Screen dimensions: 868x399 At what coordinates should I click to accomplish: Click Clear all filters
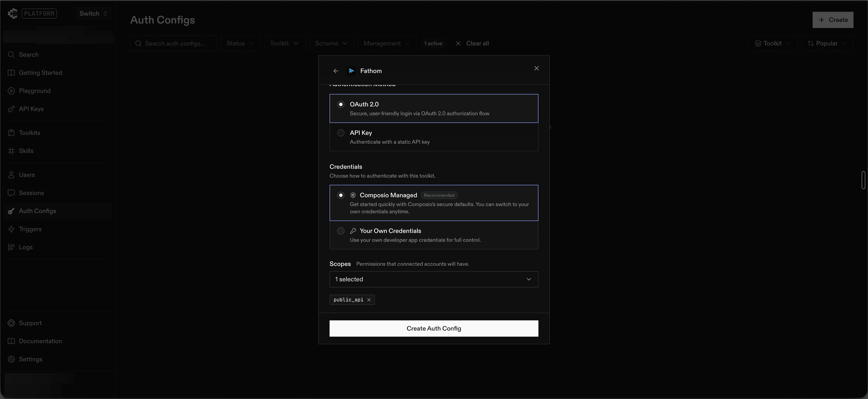coord(477,43)
